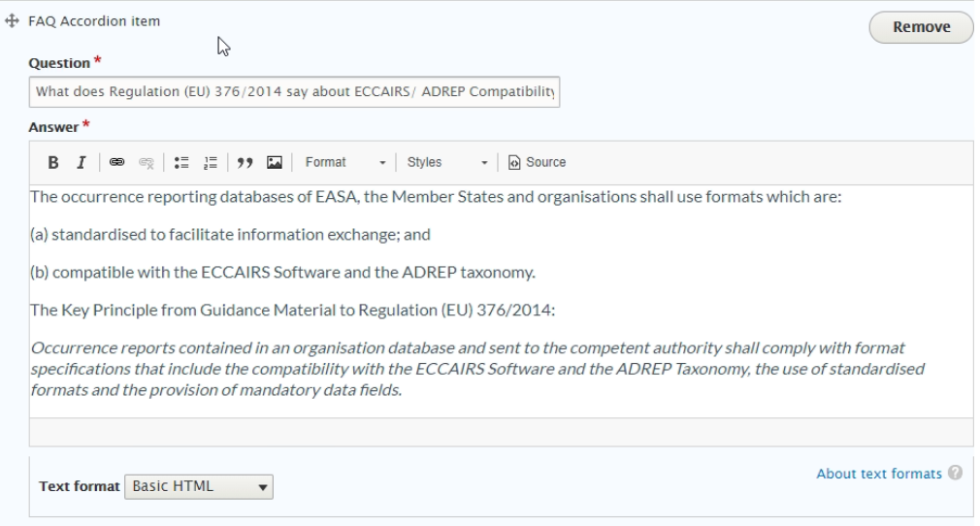Toggle bold formatting in the Answer editor
Viewport: 980px width, 526px height.
click(53, 163)
